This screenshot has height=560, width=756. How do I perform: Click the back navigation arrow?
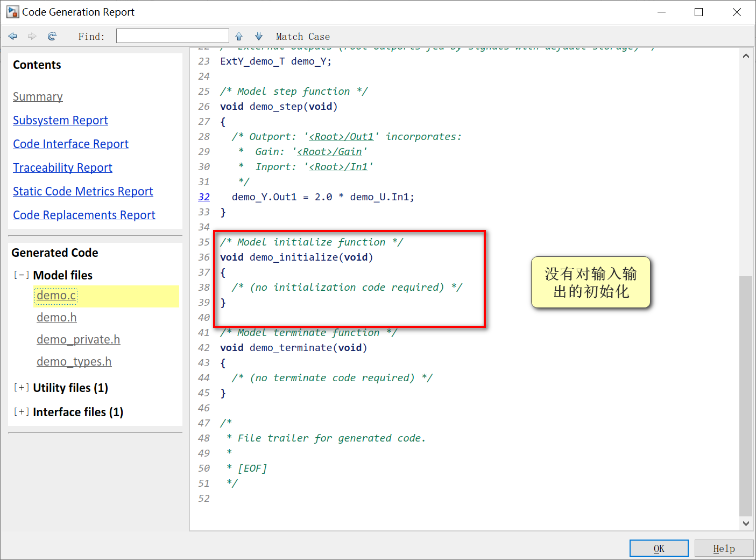[13, 36]
